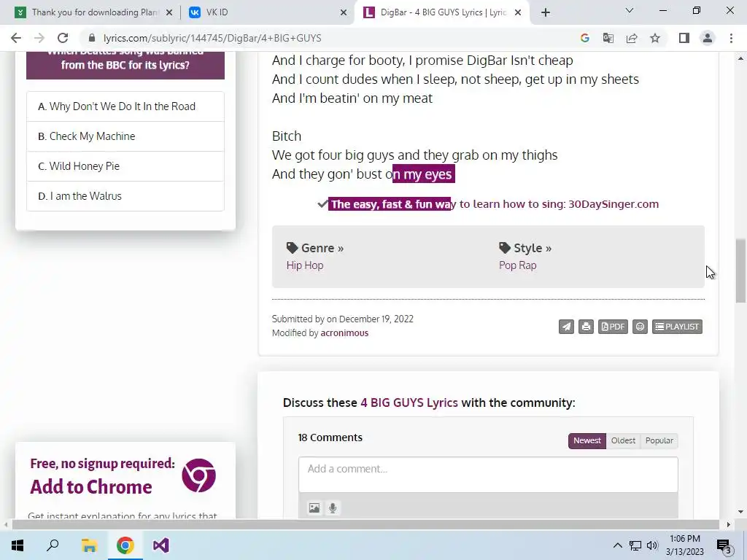Record a voice comment with microphone
Viewport: 747px width, 560px height.
(x=333, y=507)
